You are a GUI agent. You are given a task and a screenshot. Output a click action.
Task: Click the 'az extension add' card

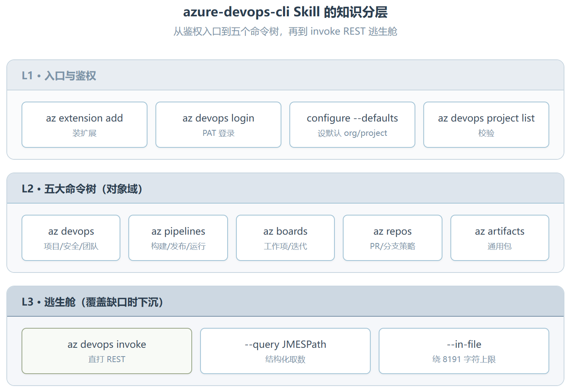coord(85,125)
